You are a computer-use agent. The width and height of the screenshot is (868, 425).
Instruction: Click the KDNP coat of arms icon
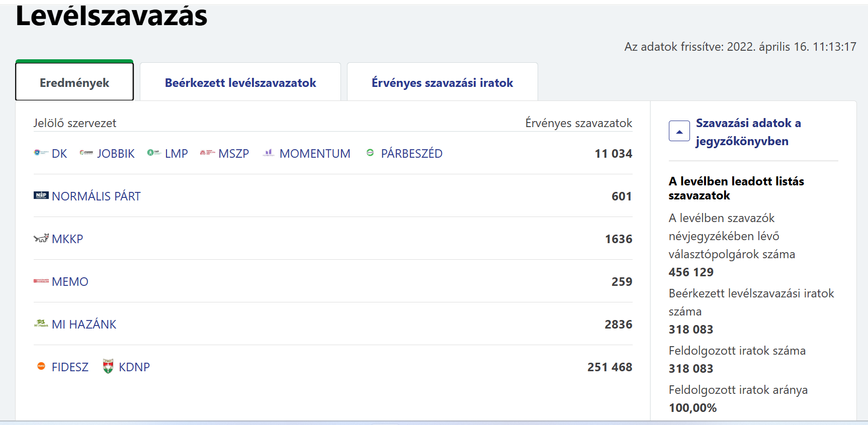pyautogui.click(x=108, y=366)
